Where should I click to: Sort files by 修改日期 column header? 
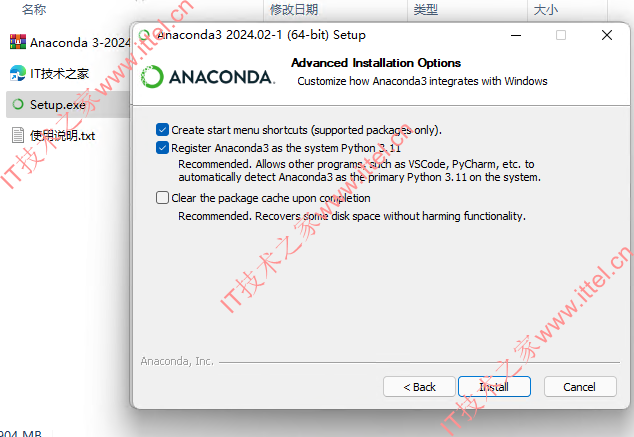294,9
